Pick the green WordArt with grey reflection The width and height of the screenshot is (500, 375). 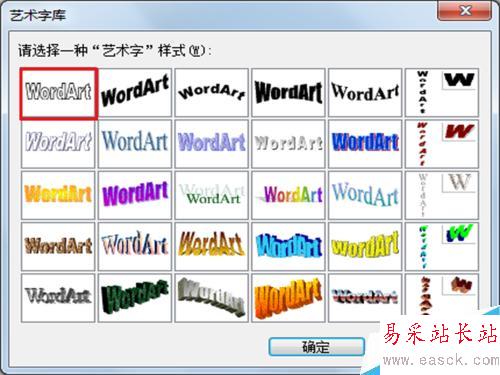pyautogui.click(x=212, y=195)
